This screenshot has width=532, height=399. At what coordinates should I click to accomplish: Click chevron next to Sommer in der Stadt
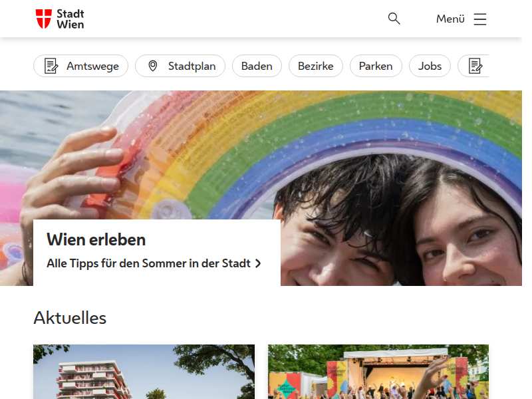pyautogui.click(x=258, y=263)
